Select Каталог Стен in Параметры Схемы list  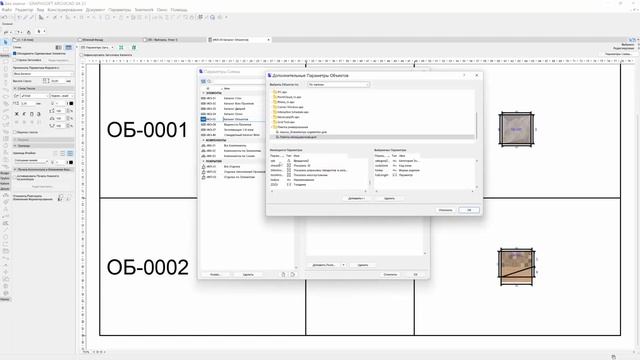click(232, 98)
